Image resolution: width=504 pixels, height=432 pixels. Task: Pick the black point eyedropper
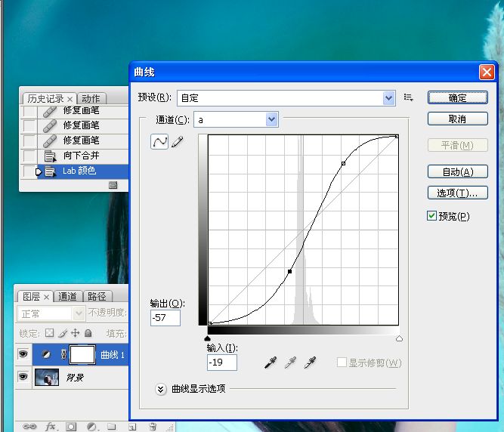271,363
